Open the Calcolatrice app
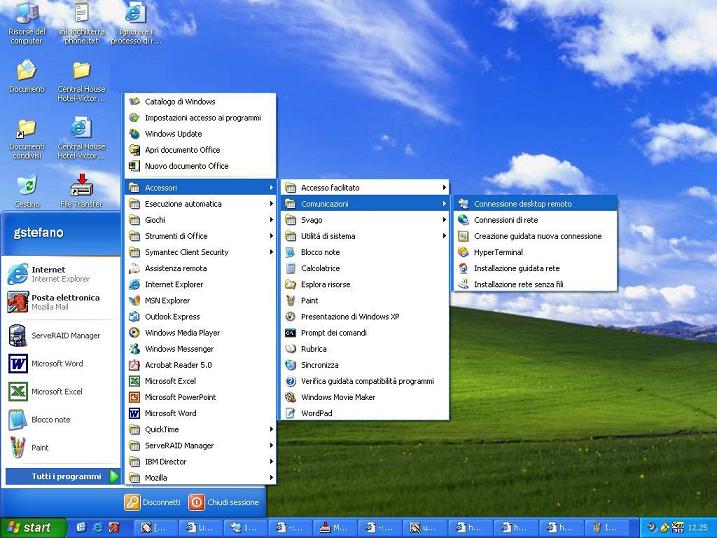The width and height of the screenshot is (717, 538). [320, 268]
